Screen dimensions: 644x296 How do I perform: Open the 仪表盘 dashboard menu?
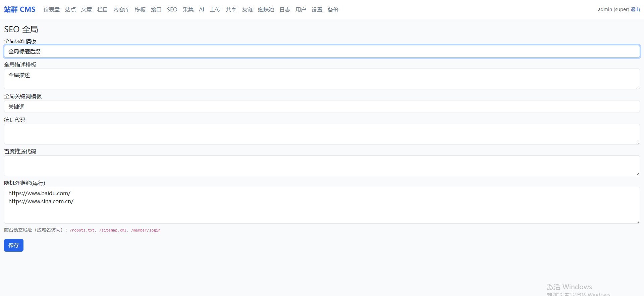(x=51, y=10)
